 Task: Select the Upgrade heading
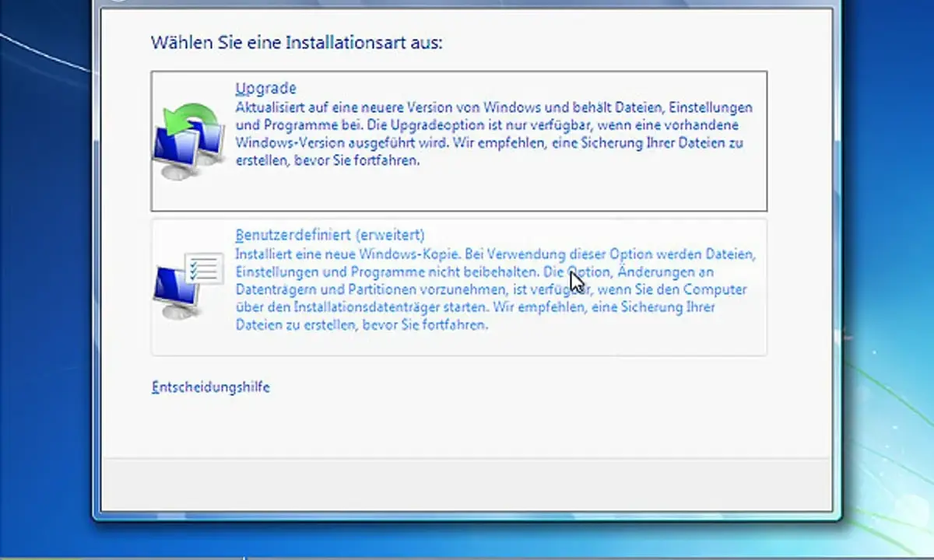265,89
